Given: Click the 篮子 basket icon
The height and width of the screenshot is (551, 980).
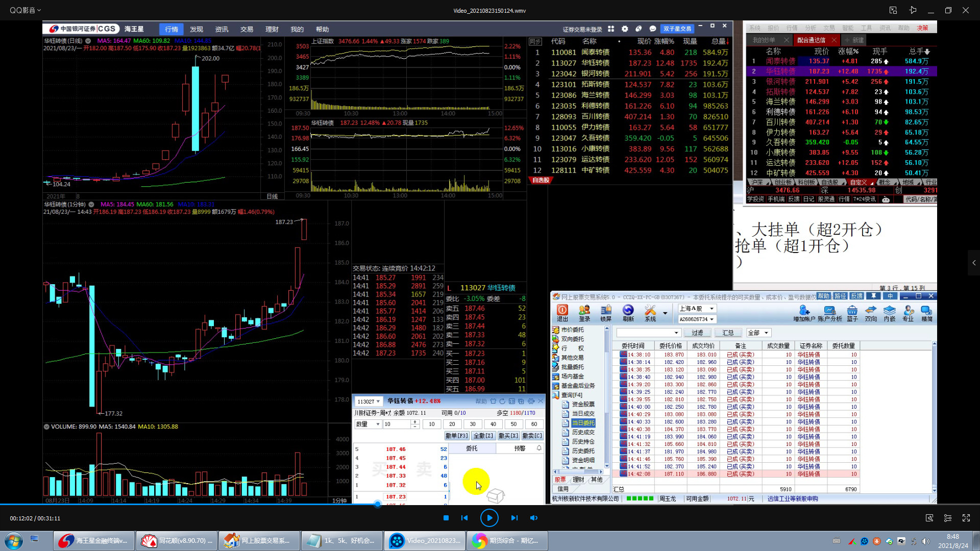Looking at the screenshot, I should pyautogui.click(x=852, y=313).
